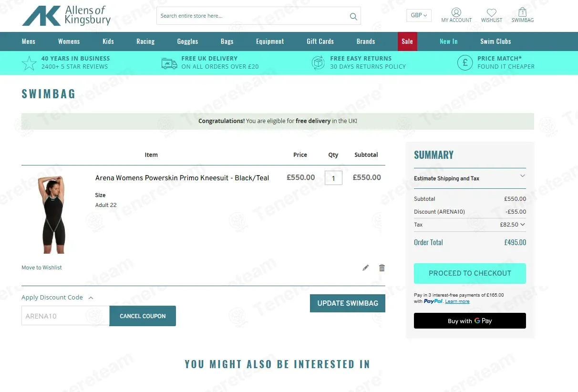Click the 'Price Match*' text
Image resolution: width=578 pixels, height=392 pixels.
(499, 58)
